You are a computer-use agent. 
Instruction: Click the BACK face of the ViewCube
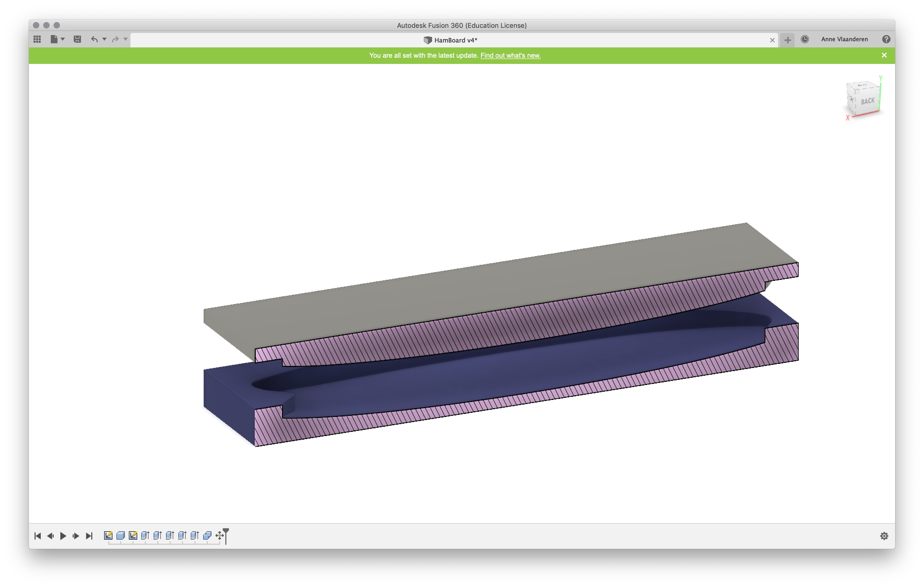[867, 101]
